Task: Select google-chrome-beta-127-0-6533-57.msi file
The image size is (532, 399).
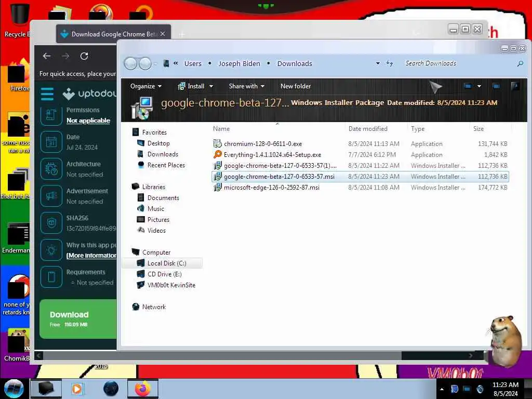Action: (x=360, y=177)
